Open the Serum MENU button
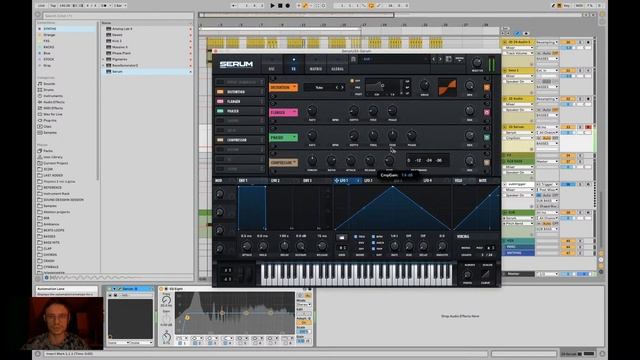Image resolution: width=640 pixels, height=360 pixels. pyautogui.click(x=459, y=59)
